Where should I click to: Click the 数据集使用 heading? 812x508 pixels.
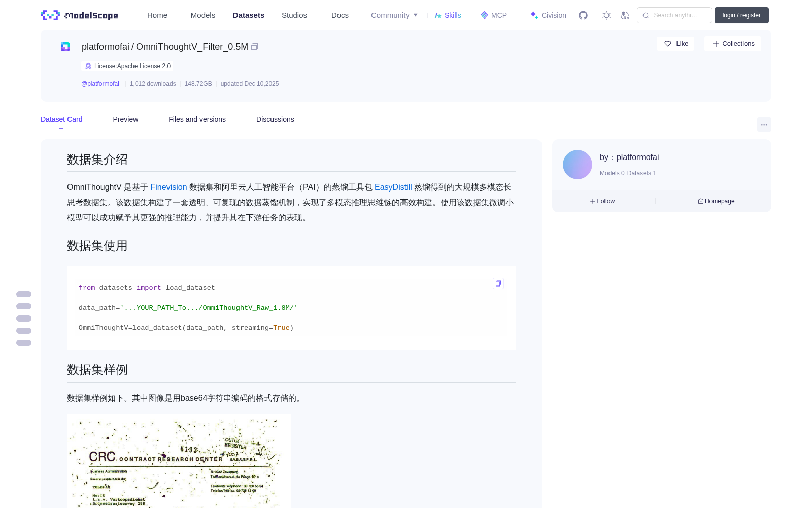point(97,246)
